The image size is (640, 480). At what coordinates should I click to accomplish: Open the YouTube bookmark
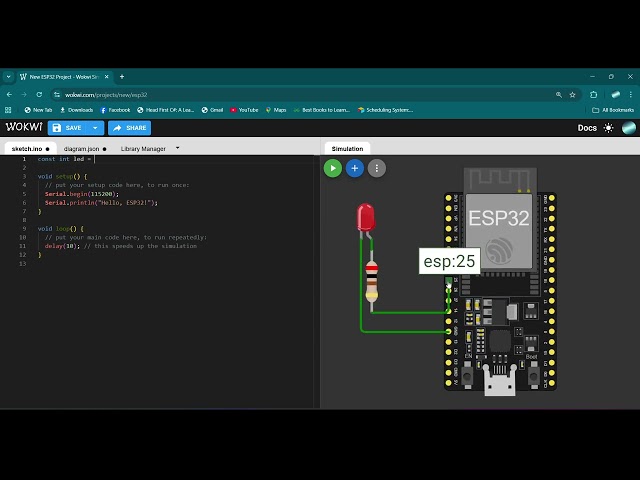coord(244,110)
